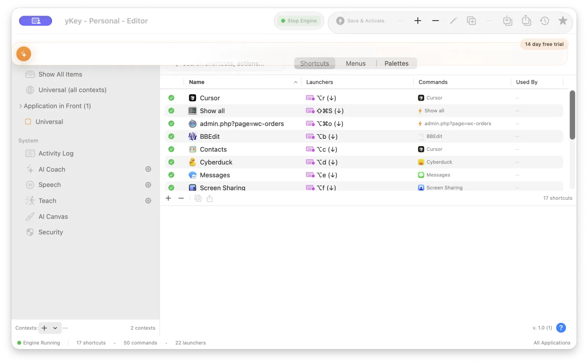This screenshot has height=364, width=588.
Task: Click Save & Activate button
Action: point(361,21)
